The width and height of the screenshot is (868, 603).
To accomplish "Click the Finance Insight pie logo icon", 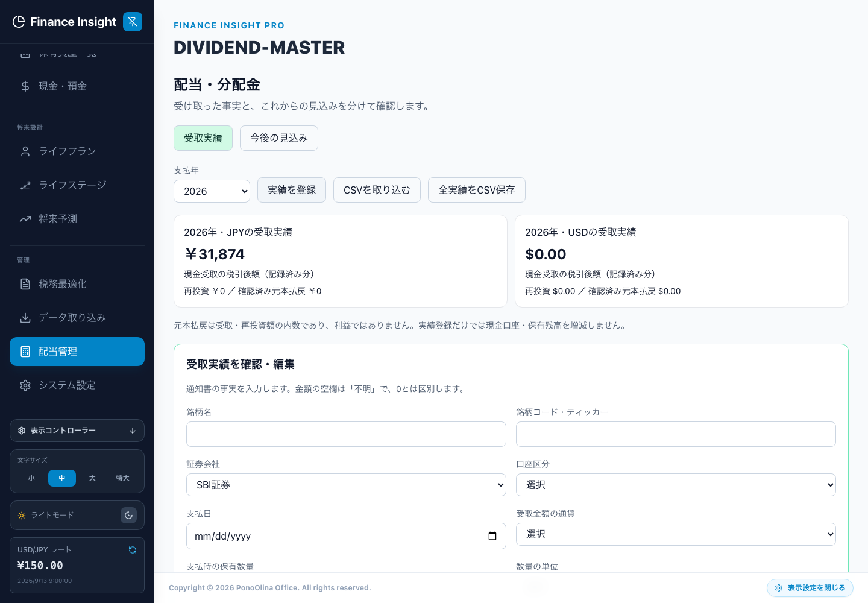I will point(19,22).
